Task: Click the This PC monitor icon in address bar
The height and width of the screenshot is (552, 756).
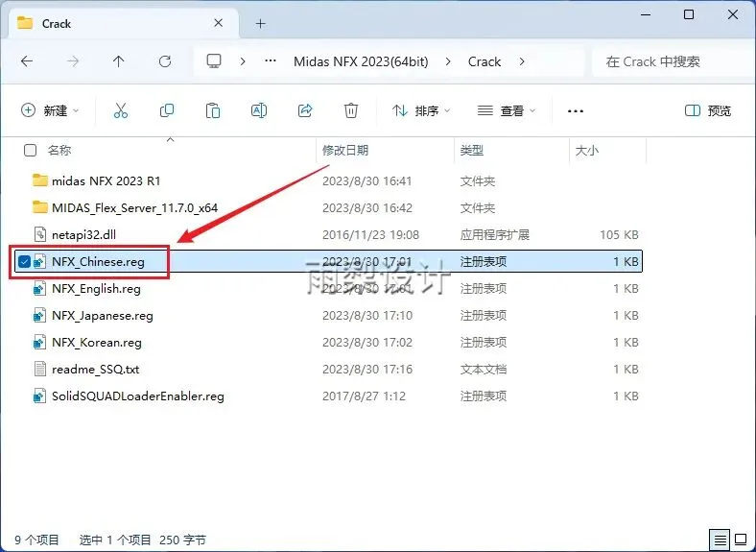Action: point(214,60)
